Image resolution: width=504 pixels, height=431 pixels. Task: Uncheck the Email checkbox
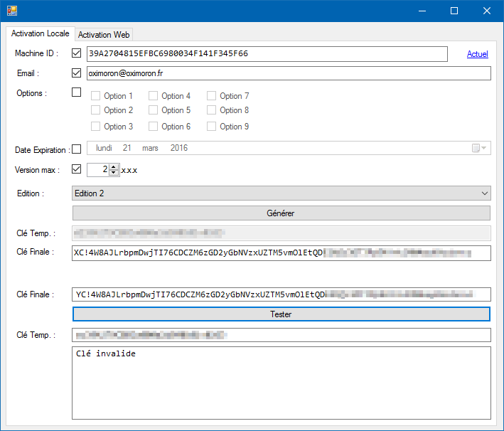[x=77, y=73]
